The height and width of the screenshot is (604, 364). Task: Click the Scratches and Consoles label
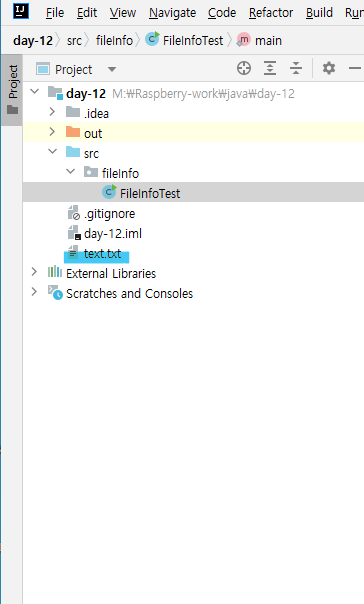(129, 294)
